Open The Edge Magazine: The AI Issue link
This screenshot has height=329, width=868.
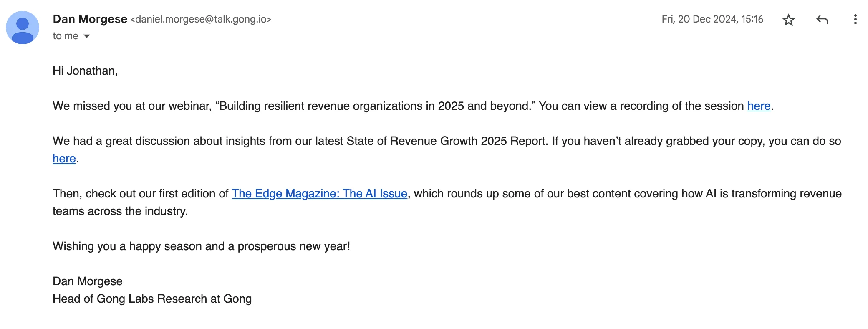(x=319, y=194)
